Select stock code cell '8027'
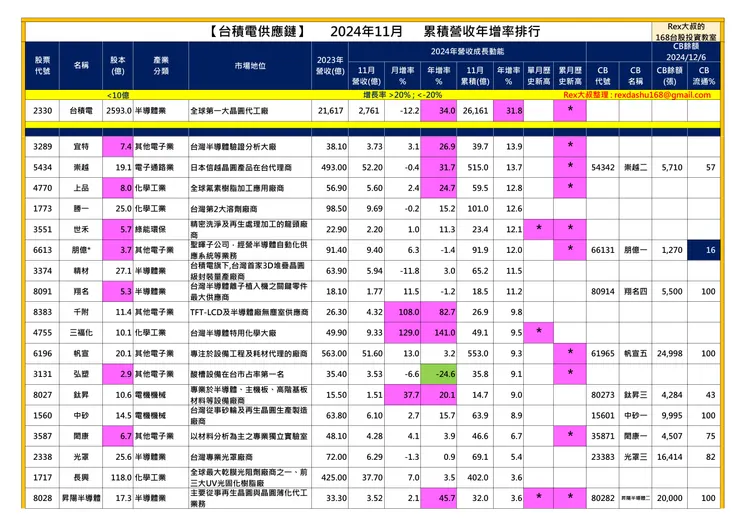Screen dimensions: 740x523 [x=42, y=395]
